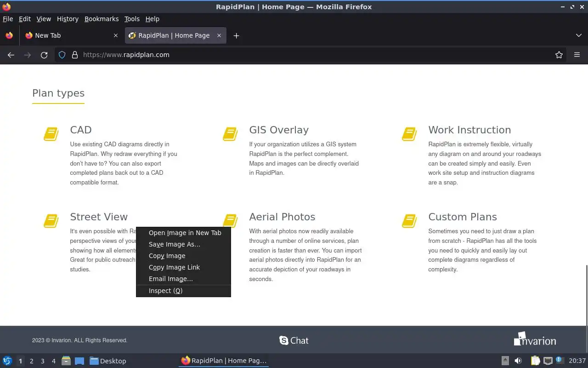The width and height of the screenshot is (588, 368).
Task: Click the Aerial Photos heading
Action: (x=282, y=217)
